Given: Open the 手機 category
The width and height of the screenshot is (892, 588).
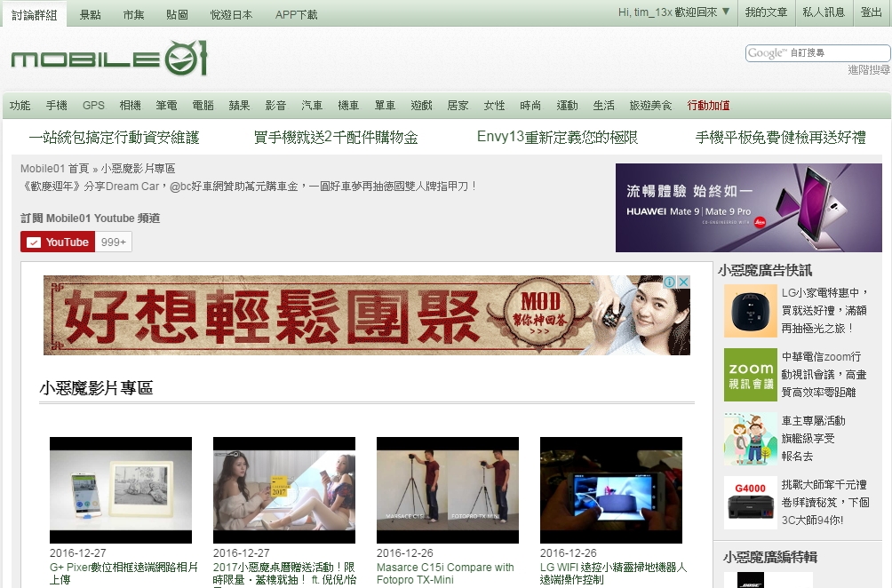Looking at the screenshot, I should [x=56, y=105].
